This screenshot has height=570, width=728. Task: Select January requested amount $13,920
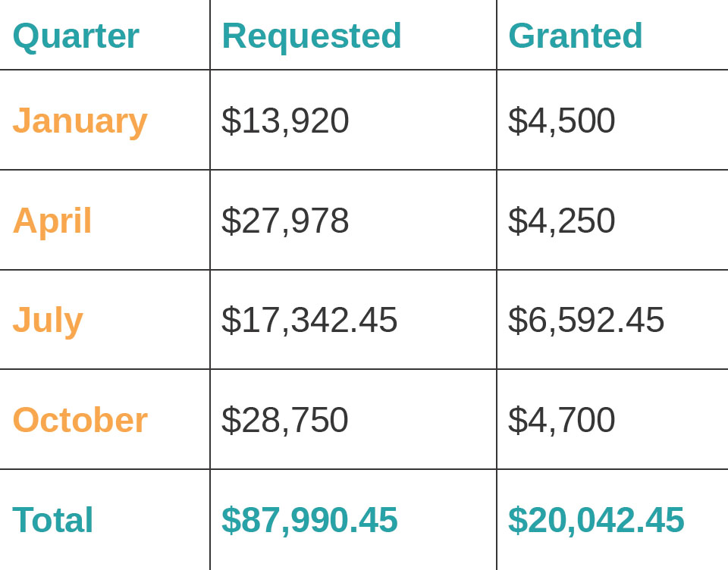[x=285, y=121]
